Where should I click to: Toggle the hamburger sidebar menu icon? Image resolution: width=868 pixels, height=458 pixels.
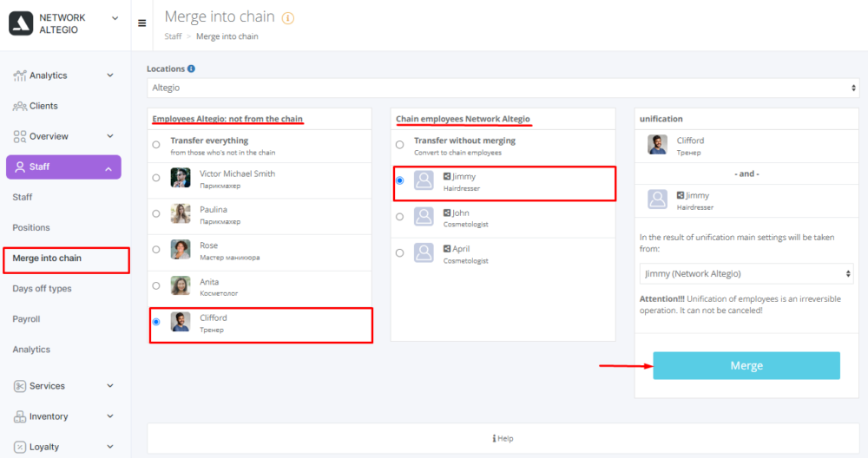tap(141, 23)
